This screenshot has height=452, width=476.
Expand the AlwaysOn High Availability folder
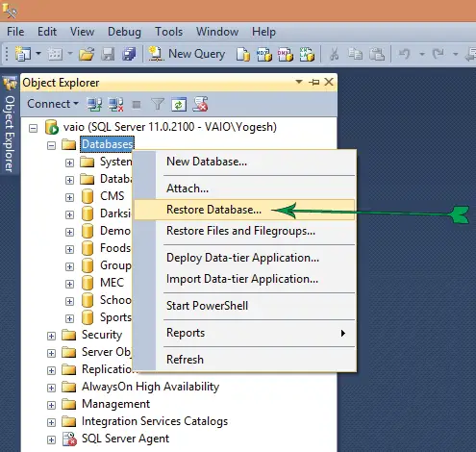(x=51, y=388)
